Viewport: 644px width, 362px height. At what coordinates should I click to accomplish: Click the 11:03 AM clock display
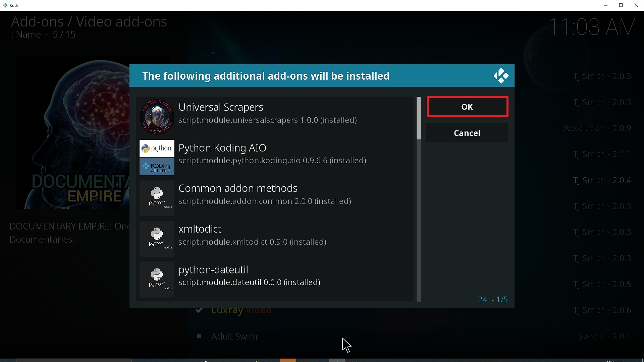[x=593, y=27]
